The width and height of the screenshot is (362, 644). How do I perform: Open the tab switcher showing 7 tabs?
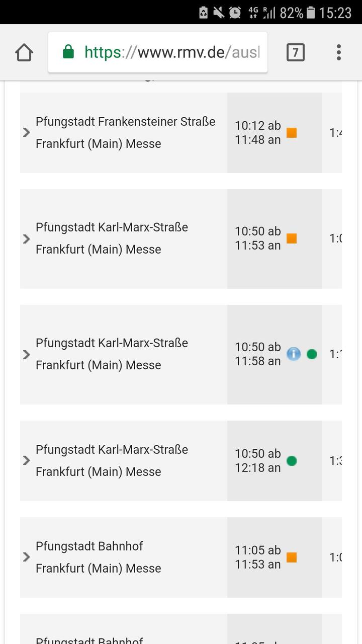pos(296,52)
